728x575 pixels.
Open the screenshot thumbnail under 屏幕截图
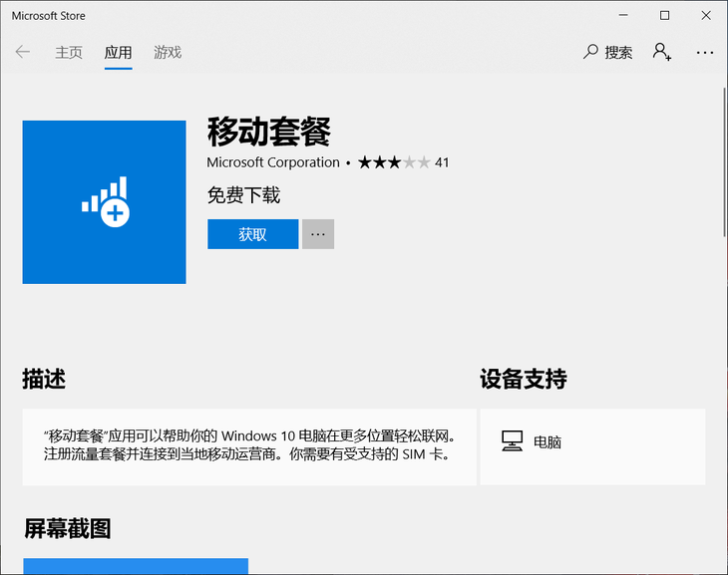136,566
